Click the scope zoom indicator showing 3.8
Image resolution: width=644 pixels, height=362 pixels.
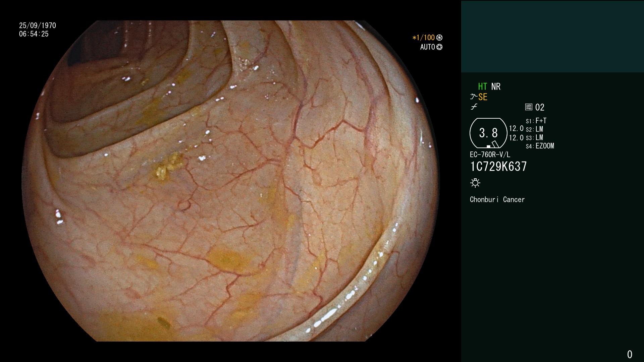tap(488, 133)
